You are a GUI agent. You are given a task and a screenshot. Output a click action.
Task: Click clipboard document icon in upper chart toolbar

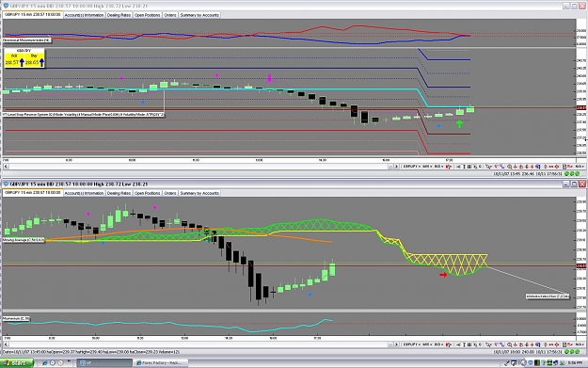point(564,167)
